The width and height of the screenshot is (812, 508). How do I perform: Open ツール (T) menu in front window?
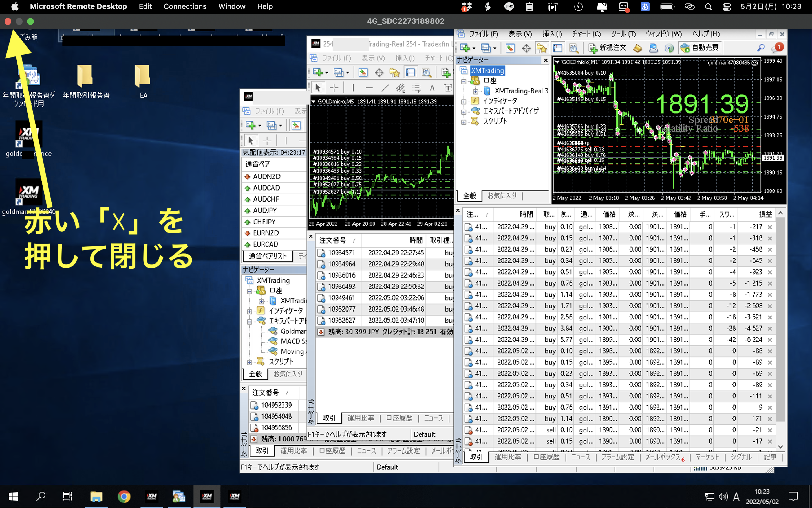tap(623, 34)
